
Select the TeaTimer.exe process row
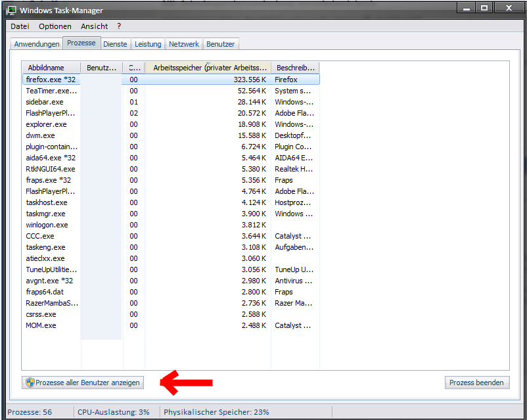pos(171,91)
